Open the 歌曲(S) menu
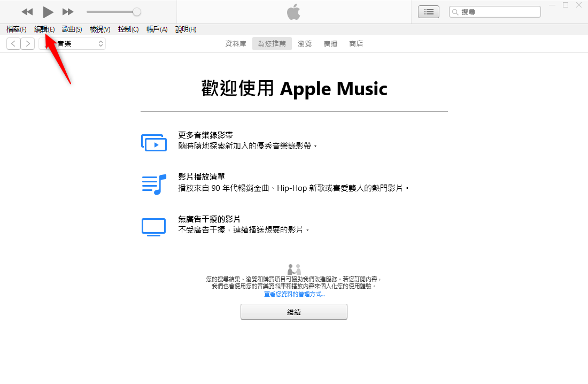This screenshot has height=384, width=588. click(x=72, y=29)
